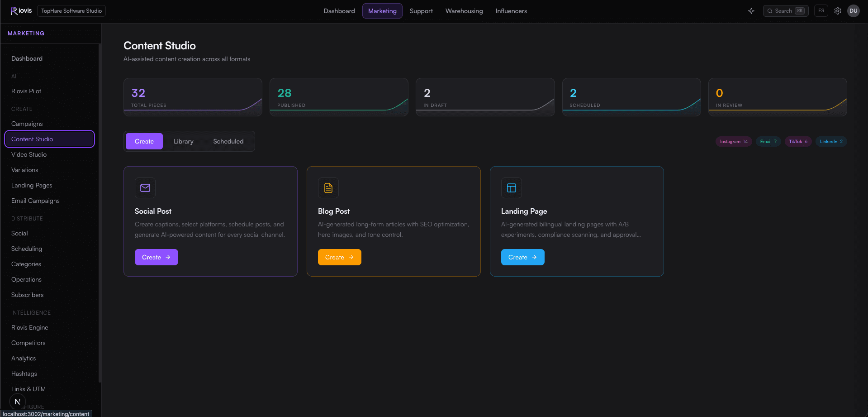Click the MARKETING sidebar header

tap(26, 34)
